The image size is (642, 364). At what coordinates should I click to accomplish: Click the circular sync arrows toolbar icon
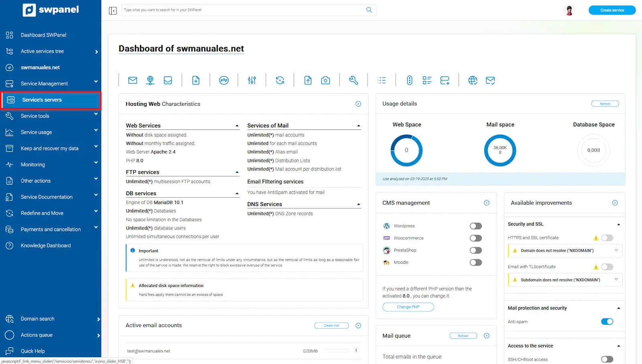(x=280, y=80)
